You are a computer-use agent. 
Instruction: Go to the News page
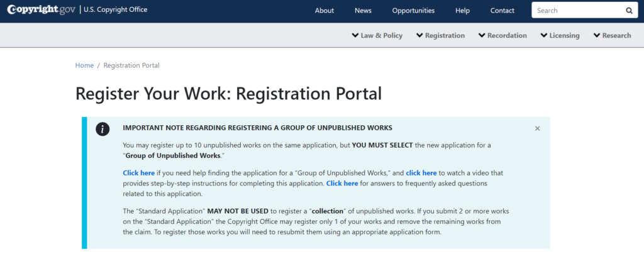363,11
